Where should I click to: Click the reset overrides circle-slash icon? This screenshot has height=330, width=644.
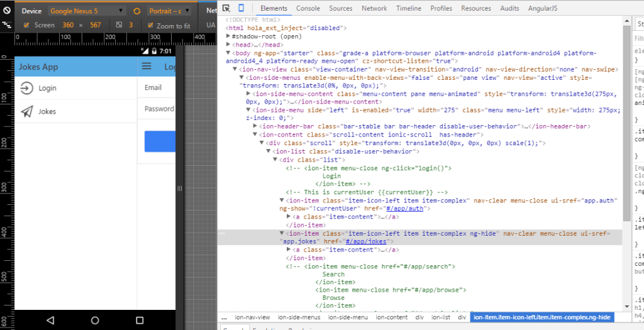[7, 11]
